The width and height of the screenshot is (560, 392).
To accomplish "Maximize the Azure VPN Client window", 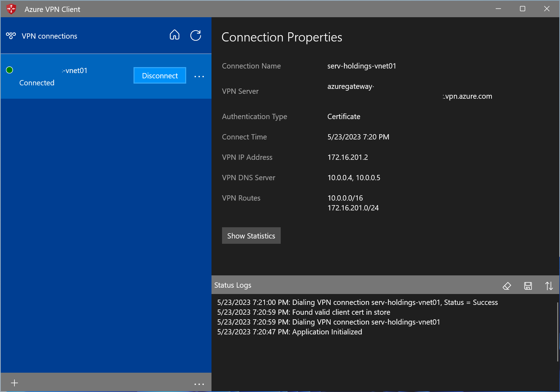I will (x=522, y=9).
